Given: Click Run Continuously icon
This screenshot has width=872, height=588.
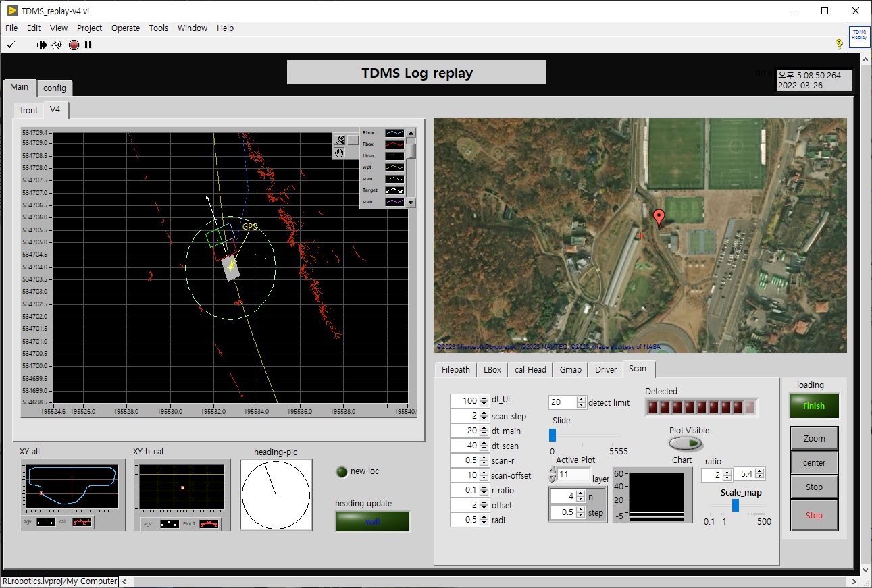Looking at the screenshot, I should (57, 45).
